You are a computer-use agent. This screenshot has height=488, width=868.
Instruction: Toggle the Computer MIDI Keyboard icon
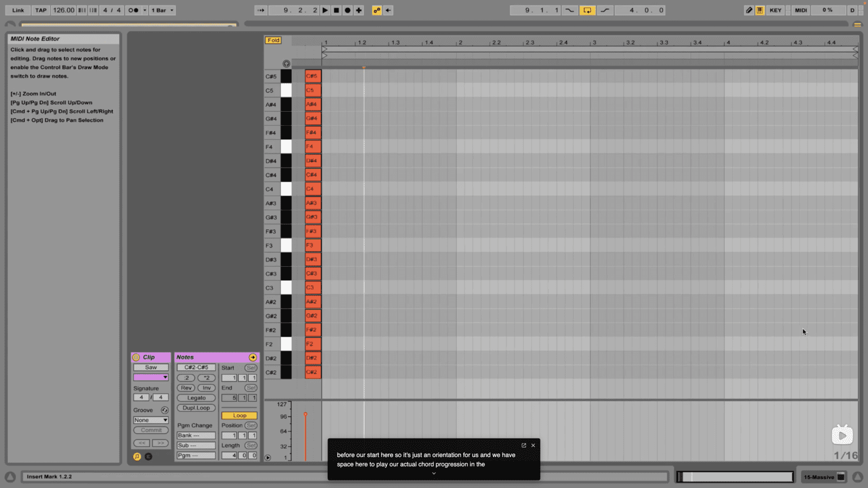tap(760, 10)
